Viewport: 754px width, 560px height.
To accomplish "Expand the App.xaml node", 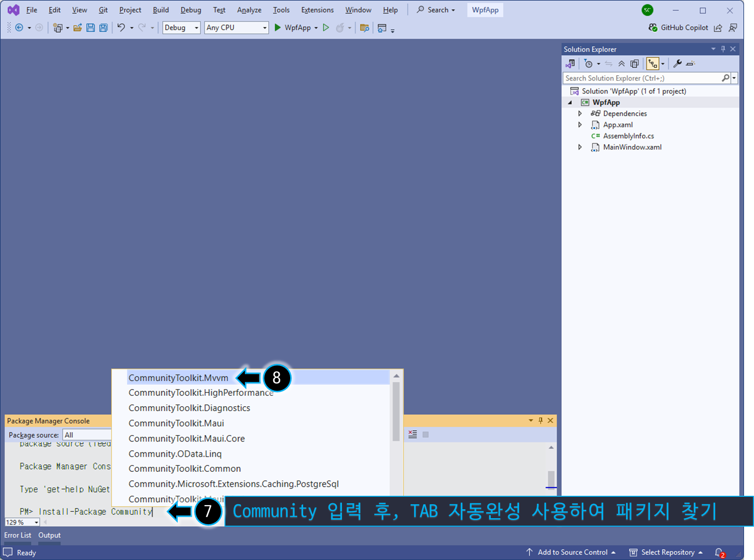I will (x=580, y=125).
